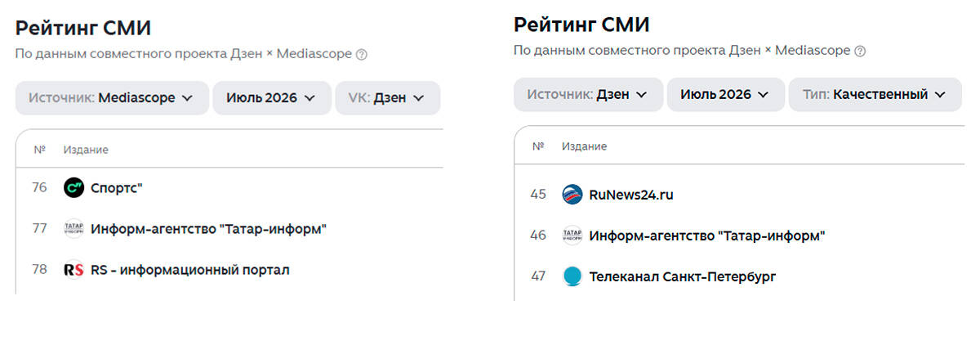The height and width of the screenshot is (341, 980).
Task: Click the Татар-информ logo at rank 77
Action: coord(74,228)
